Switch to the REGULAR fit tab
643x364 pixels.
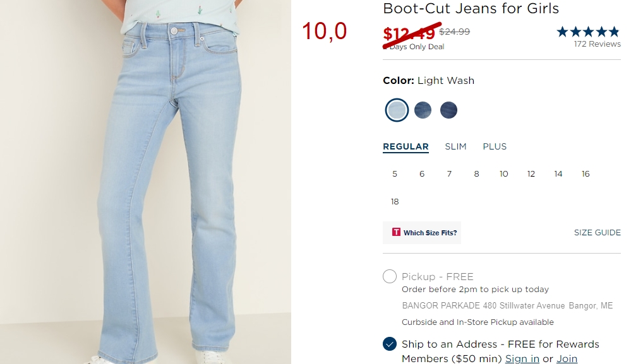coord(406,146)
